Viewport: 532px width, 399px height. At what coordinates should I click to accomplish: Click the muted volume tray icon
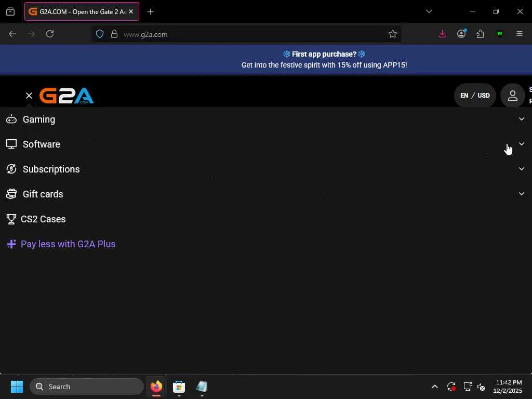481,387
